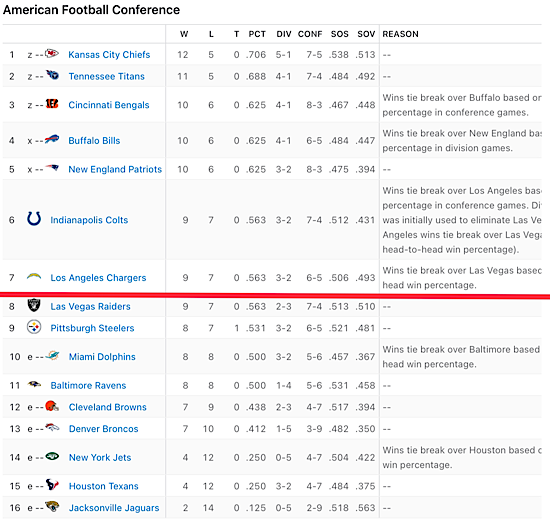Open the Jacksonville Jaguars team link

tap(114, 508)
